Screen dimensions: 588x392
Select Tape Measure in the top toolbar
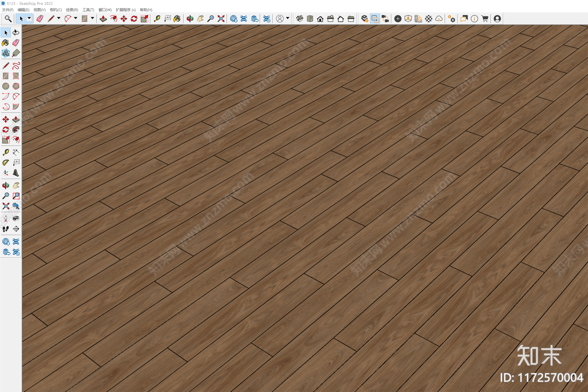(157, 19)
